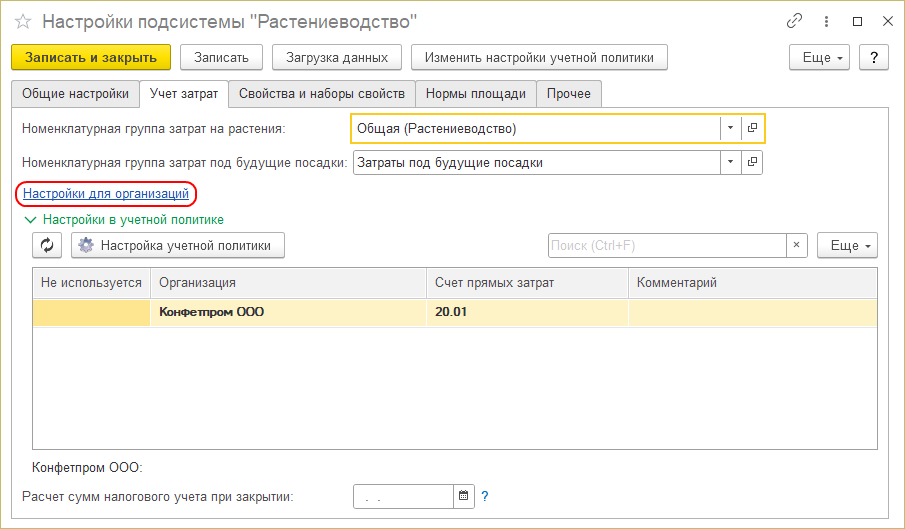Select the 'Конфетпром ООО' row cell

click(289, 312)
